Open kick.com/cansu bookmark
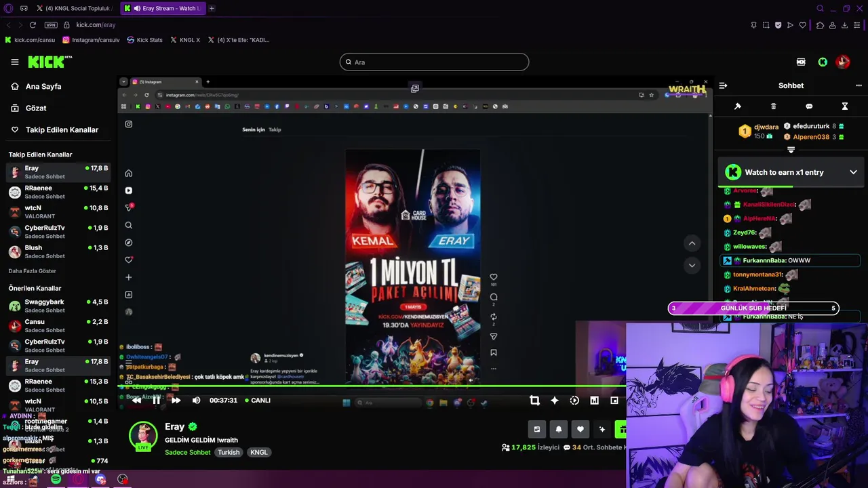 [30, 40]
